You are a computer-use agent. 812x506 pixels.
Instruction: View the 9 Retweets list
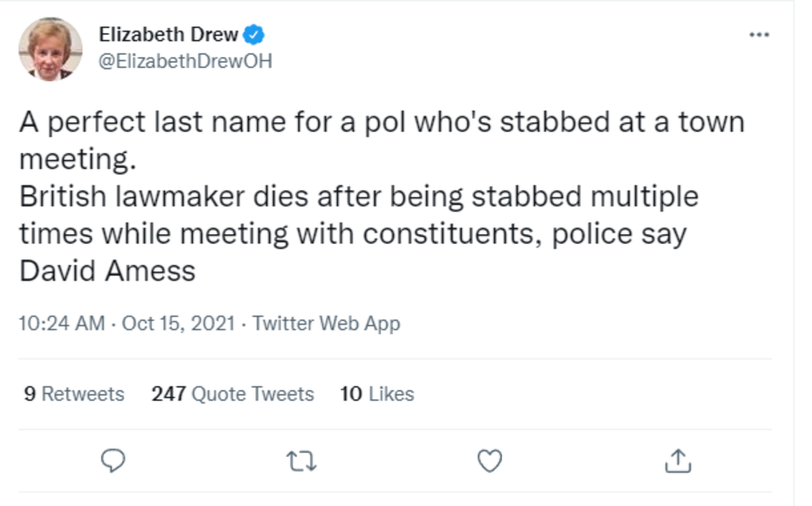[74, 394]
